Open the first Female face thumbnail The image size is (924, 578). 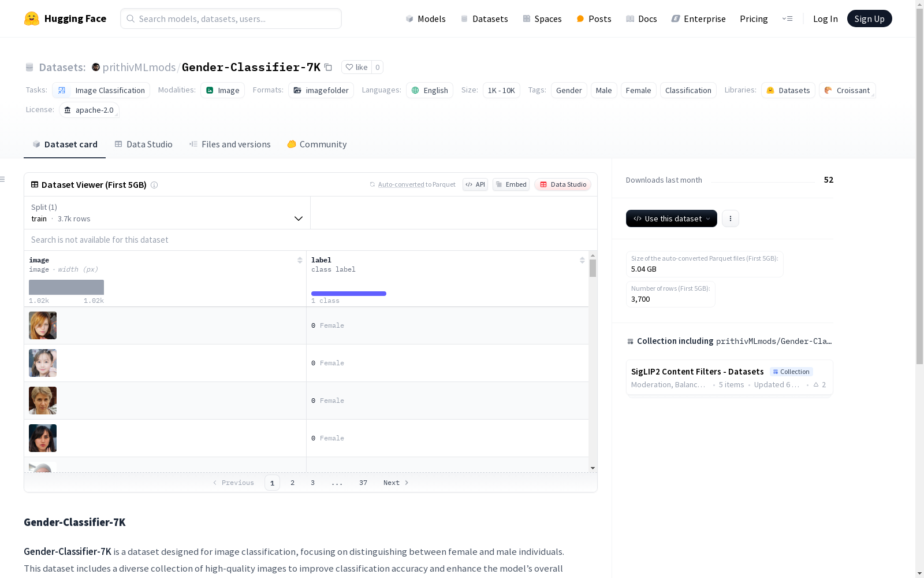(x=43, y=325)
